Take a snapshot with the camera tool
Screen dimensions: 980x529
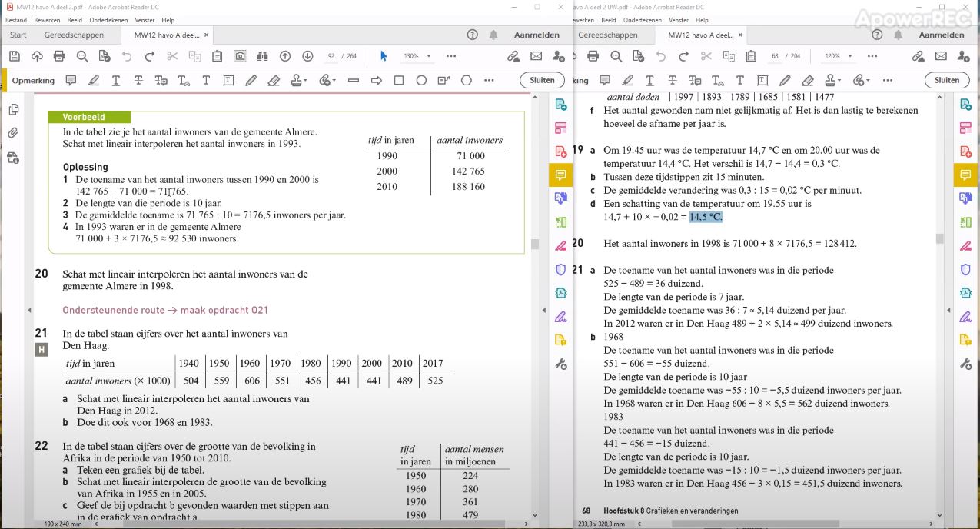(240, 56)
